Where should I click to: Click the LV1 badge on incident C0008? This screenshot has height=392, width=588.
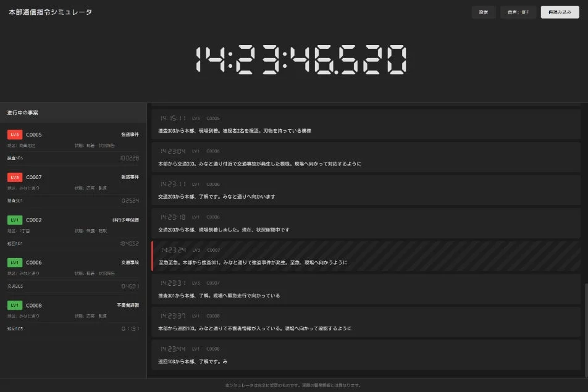[x=14, y=305]
